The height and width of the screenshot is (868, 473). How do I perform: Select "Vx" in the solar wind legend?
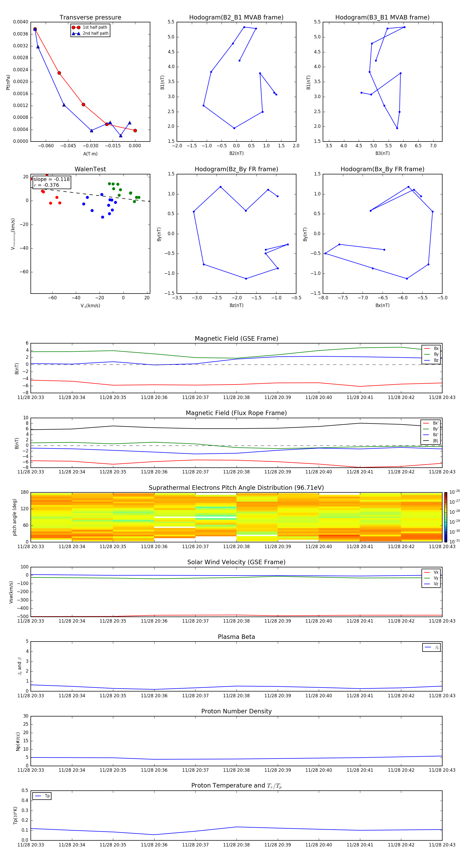point(436,572)
